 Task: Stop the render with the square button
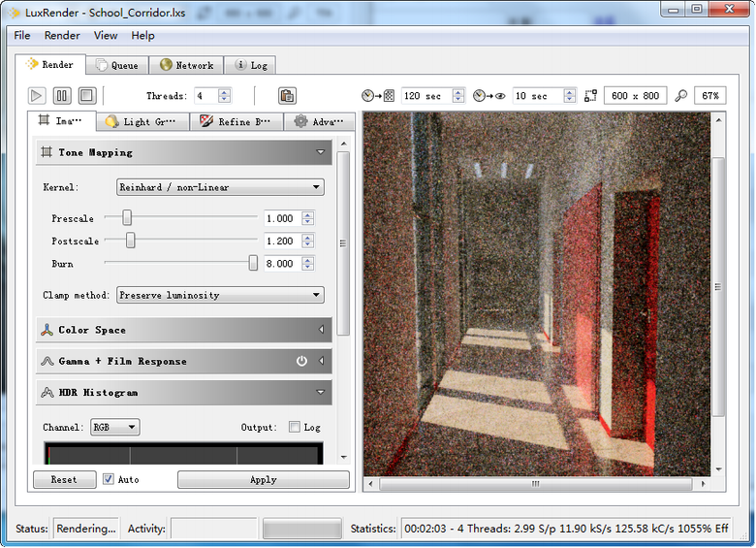[86, 95]
